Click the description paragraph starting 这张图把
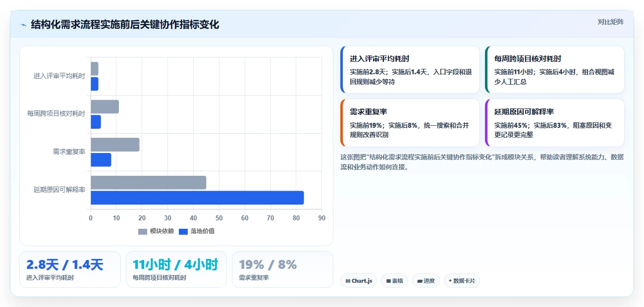This screenshot has width=644, height=307. coord(482,162)
